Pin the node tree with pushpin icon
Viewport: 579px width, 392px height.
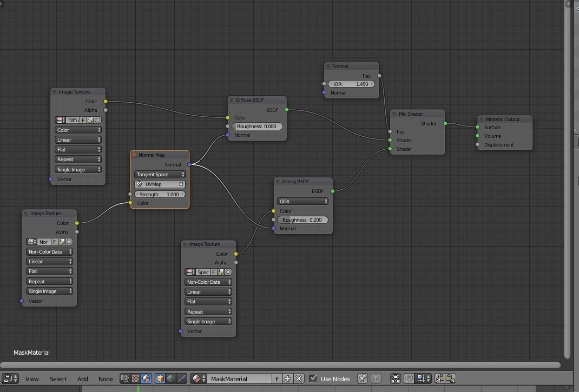pyautogui.click(x=363, y=378)
